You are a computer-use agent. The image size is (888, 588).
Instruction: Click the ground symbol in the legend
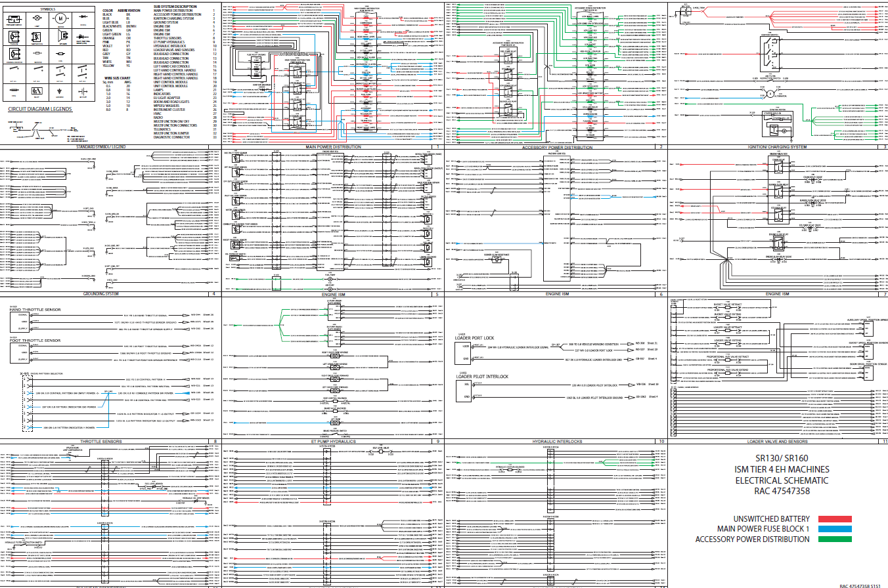59,91
